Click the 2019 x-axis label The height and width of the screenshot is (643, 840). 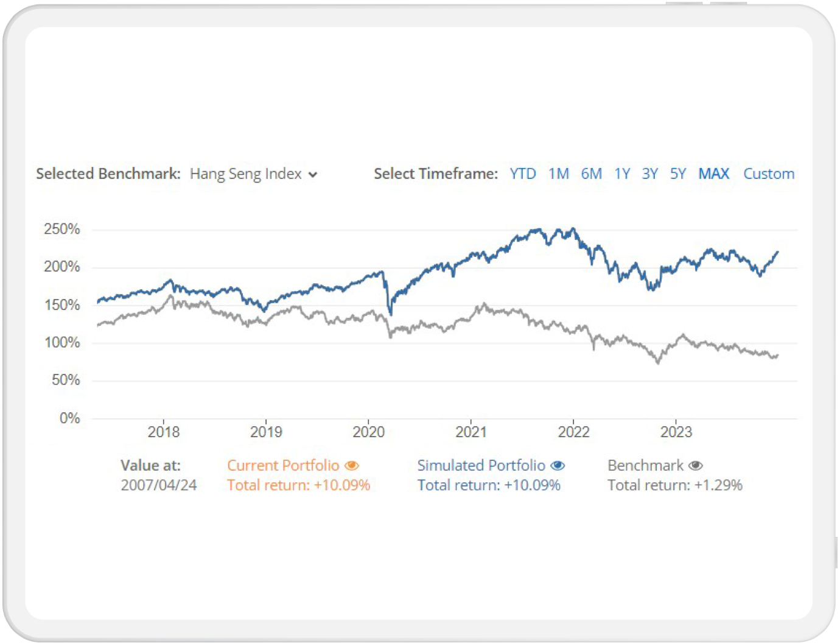(266, 432)
